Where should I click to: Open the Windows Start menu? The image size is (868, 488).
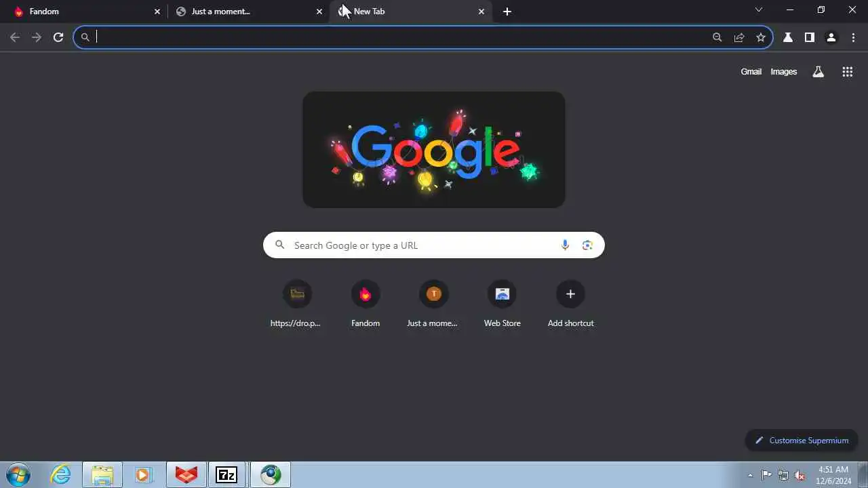point(18,474)
